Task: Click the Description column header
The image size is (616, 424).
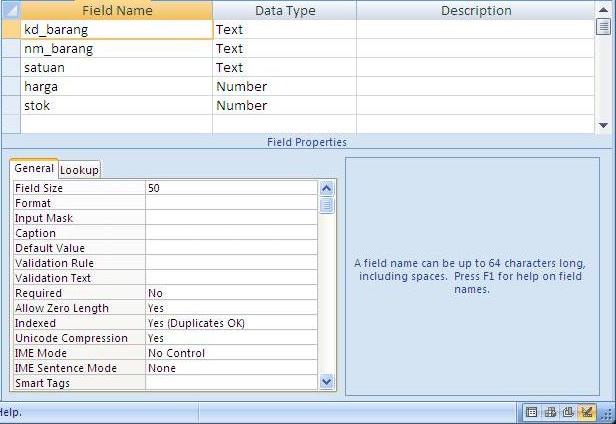Action: coord(476,10)
